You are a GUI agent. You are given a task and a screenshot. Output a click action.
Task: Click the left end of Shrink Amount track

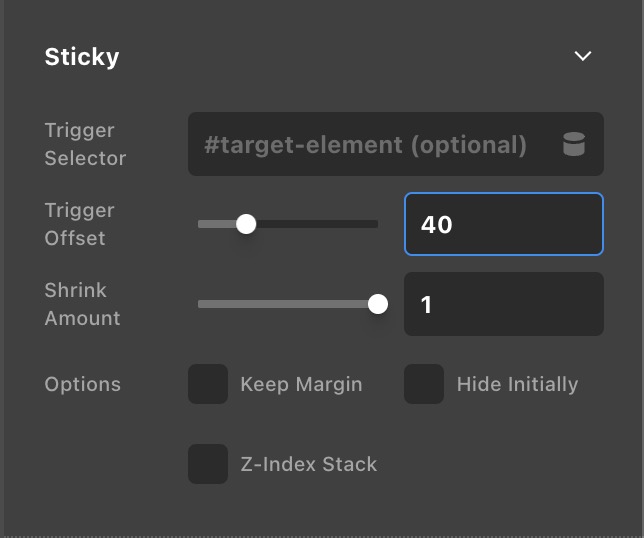coord(203,304)
